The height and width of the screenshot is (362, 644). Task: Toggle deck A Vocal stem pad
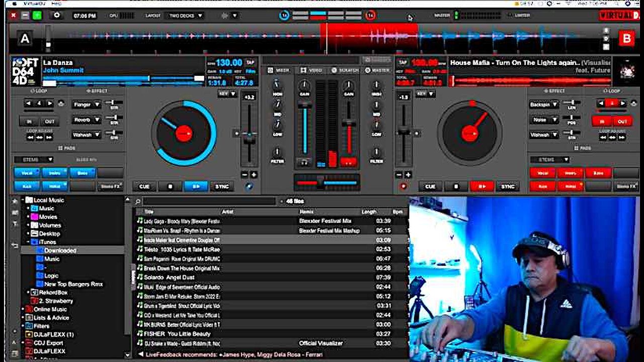[x=27, y=173]
